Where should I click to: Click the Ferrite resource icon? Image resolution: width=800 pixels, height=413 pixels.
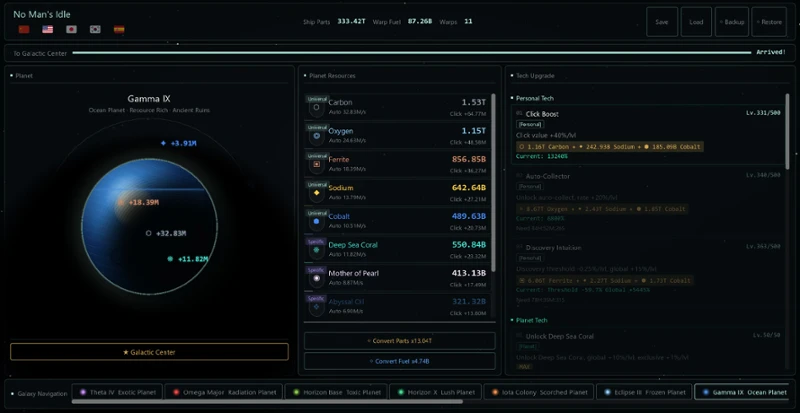(317, 164)
